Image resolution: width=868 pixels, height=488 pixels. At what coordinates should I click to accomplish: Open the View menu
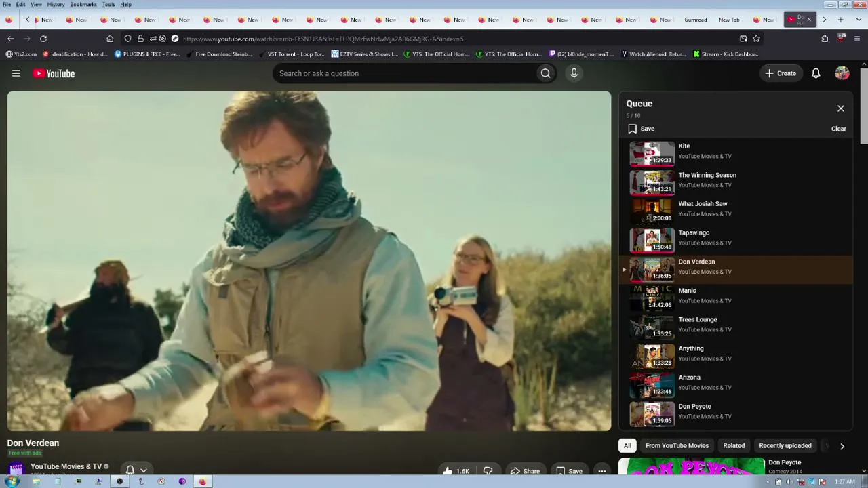pyautogui.click(x=37, y=5)
